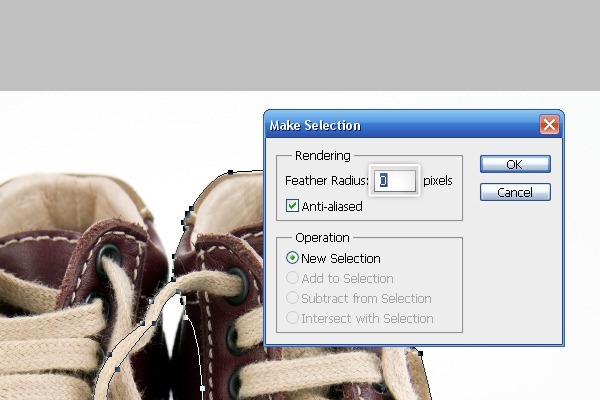Select the New Selection radio button
The width and height of the screenshot is (600, 400).
[x=292, y=258]
